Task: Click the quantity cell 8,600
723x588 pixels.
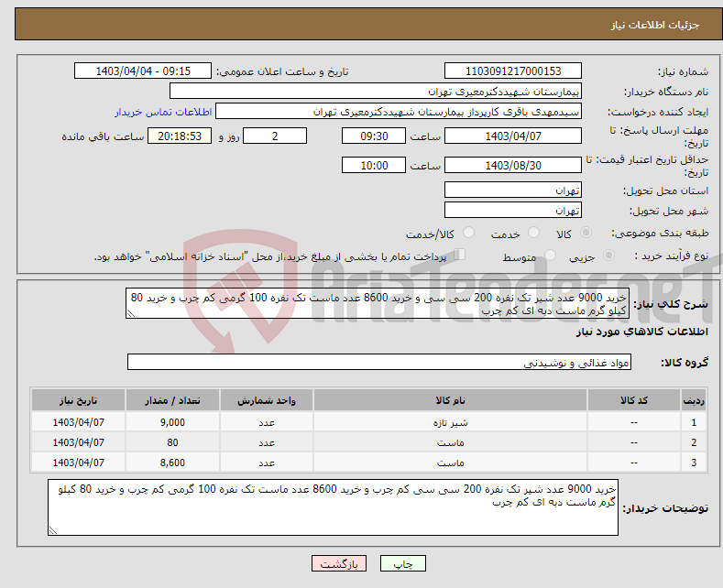Action: [x=172, y=463]
